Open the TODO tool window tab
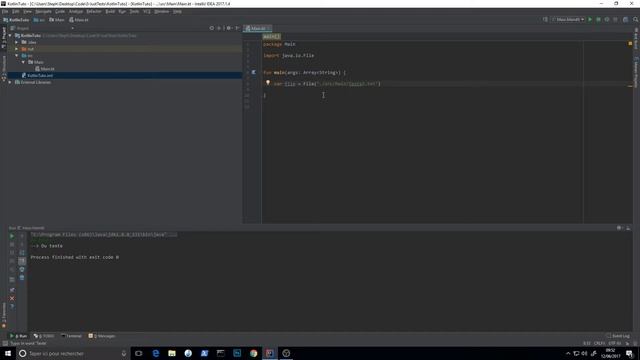Screen dimensions: 640x360 click(x=44, y=336)
